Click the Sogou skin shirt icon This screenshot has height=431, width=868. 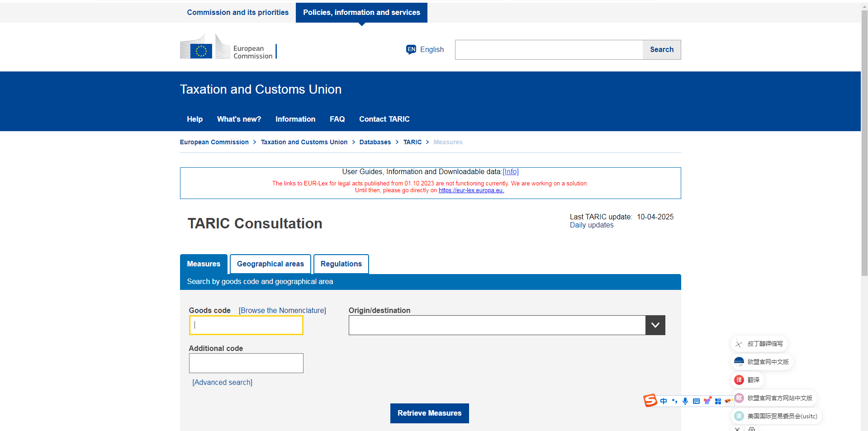click(707, 401)
